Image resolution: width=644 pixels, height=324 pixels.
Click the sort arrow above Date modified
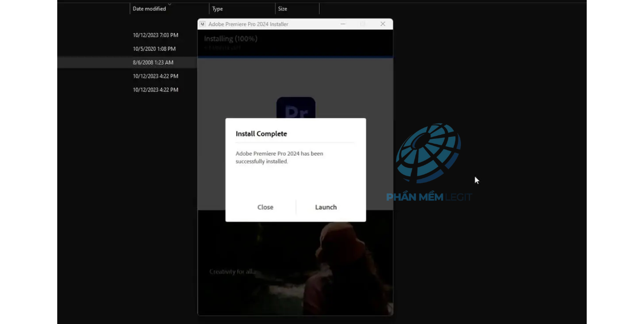[170, 4]
